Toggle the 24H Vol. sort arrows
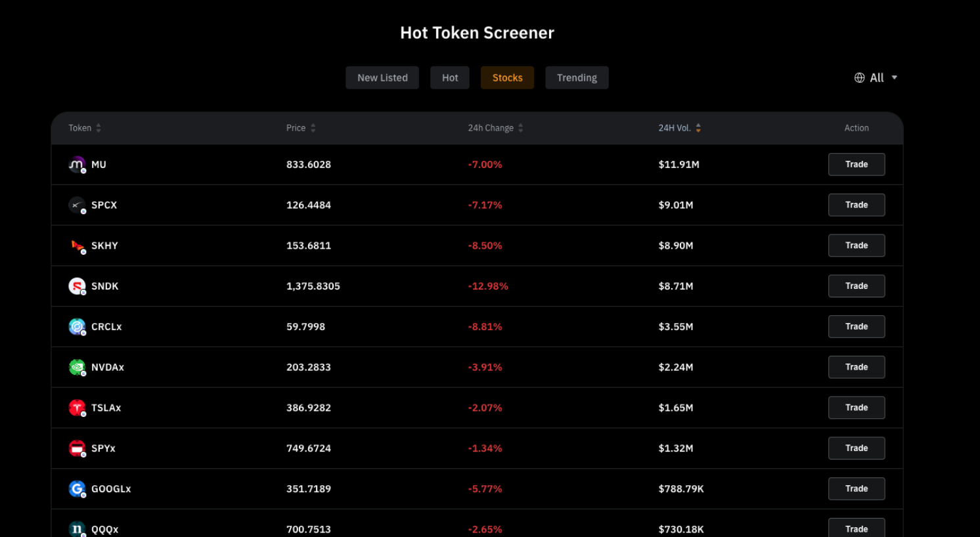The width and height of the screenshot is (980, 537). tap(698, 128)
